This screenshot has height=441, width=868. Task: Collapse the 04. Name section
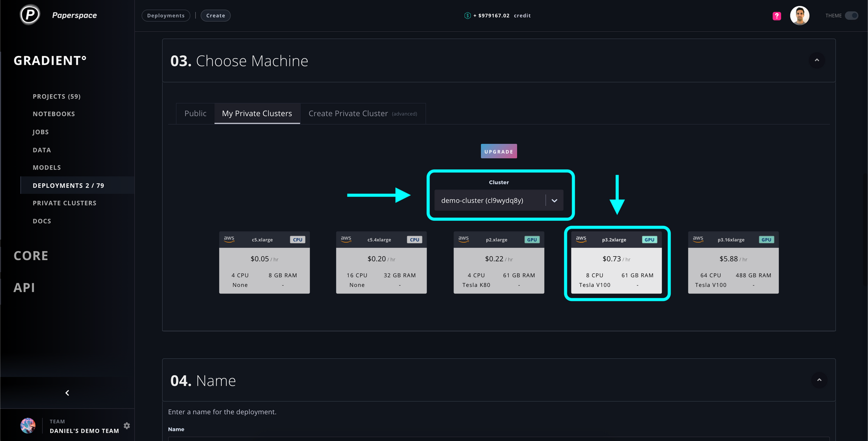(x=819, y=380)
